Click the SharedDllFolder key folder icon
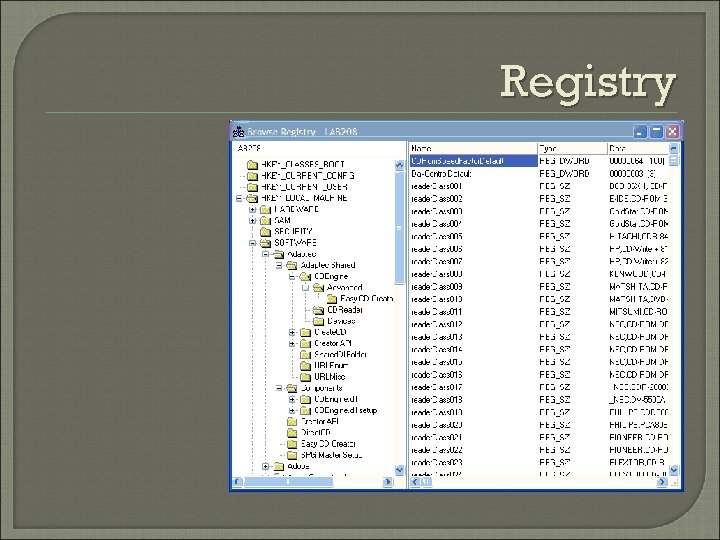The width and height of the screenshot is (720, 540). coord(305,354)
